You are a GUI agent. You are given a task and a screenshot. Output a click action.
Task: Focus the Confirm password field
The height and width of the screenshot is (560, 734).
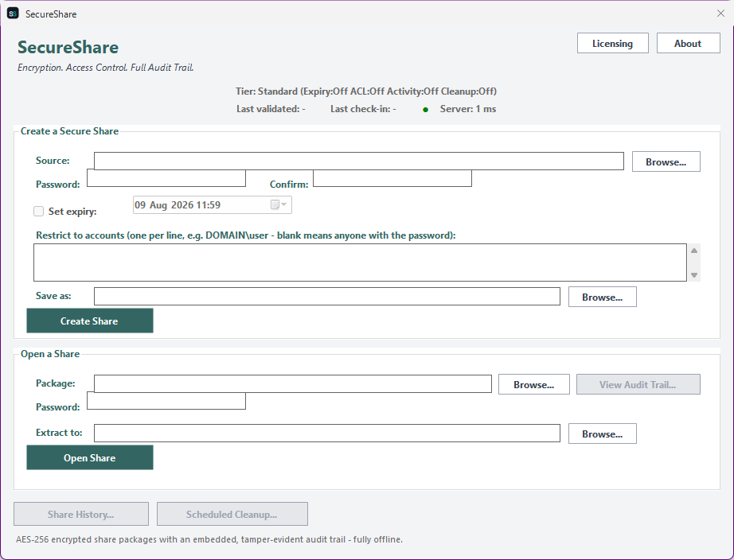tap(392, 178)
